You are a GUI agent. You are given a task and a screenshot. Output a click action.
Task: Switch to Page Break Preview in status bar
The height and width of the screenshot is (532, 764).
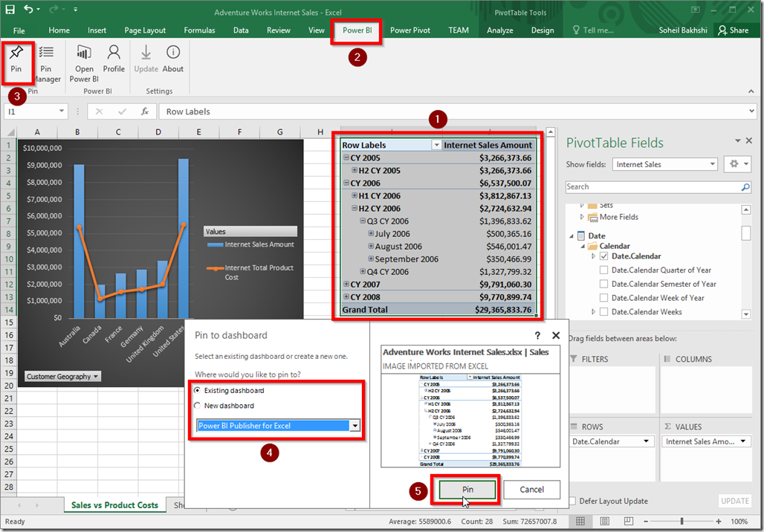point(629,522)
